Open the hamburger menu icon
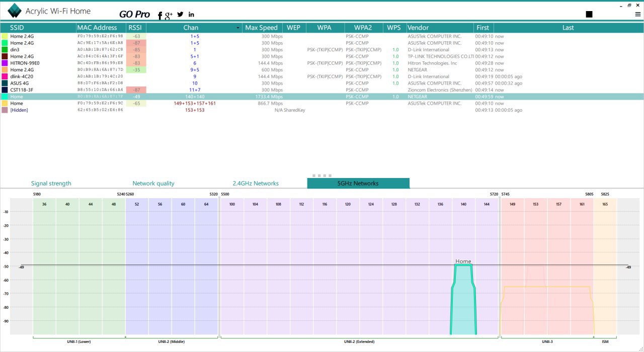The image size is (644, 352). (637, 14)
